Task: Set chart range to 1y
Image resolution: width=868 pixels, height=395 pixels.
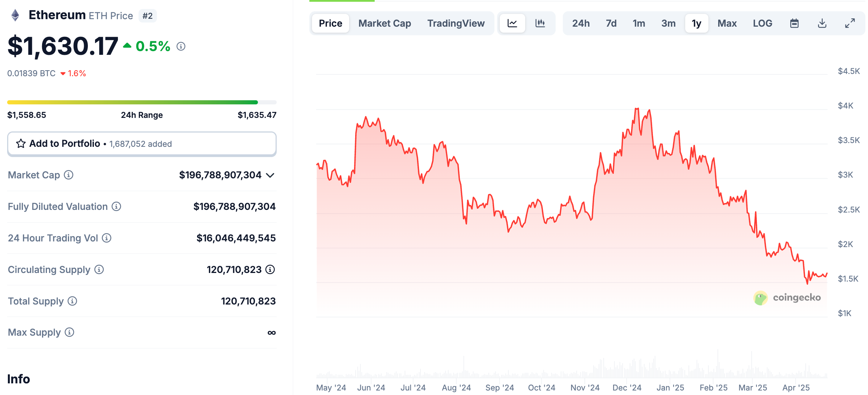Action: (696, 23)
